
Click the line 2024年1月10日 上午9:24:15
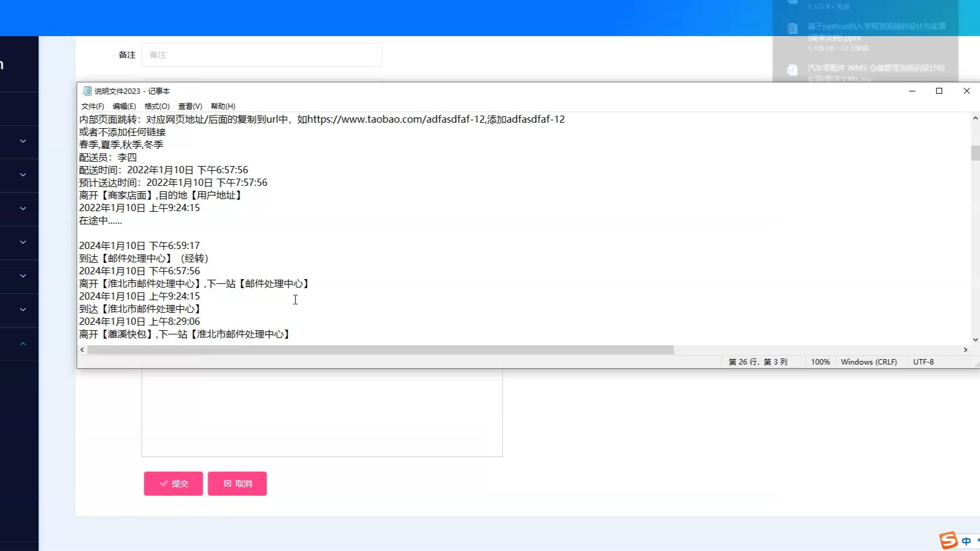coord(139,296)
